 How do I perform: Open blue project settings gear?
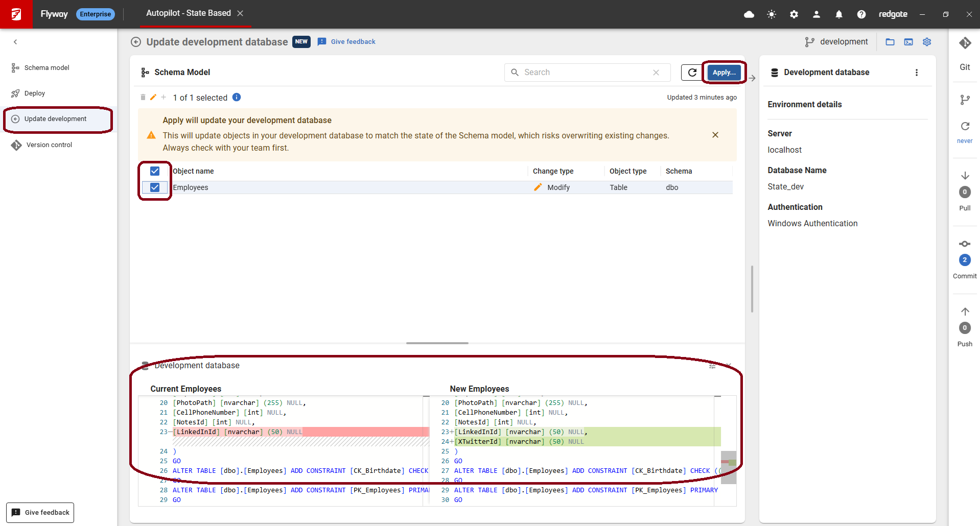(x=927, y=42)
